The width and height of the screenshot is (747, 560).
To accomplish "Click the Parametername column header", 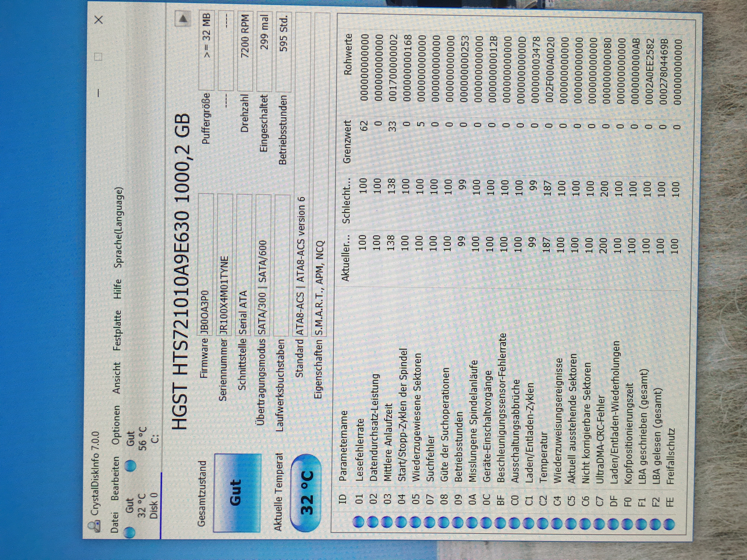I will point(343,446).
